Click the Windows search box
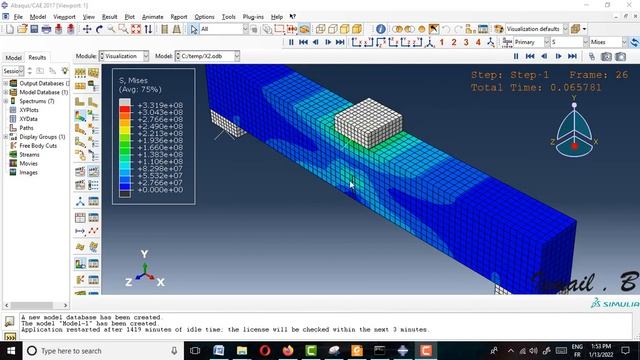Image resolution: width=640 pixels, height=360 pixels. (102, 351)
